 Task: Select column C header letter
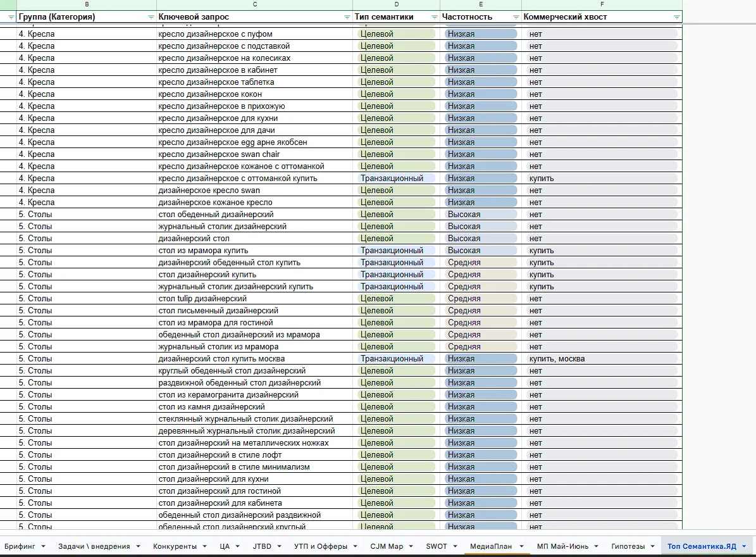click(254, 4)
